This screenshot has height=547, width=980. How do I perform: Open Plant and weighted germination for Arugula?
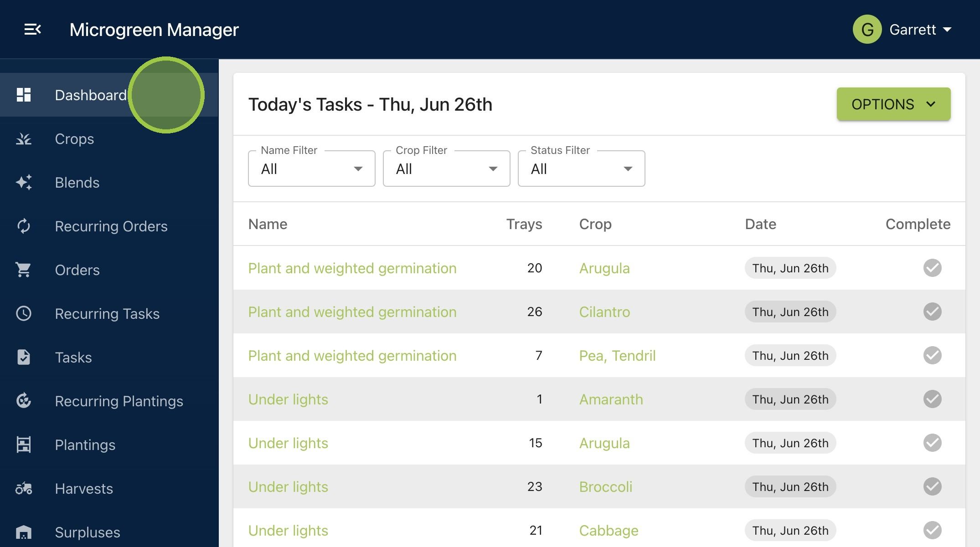pos(352,268)
